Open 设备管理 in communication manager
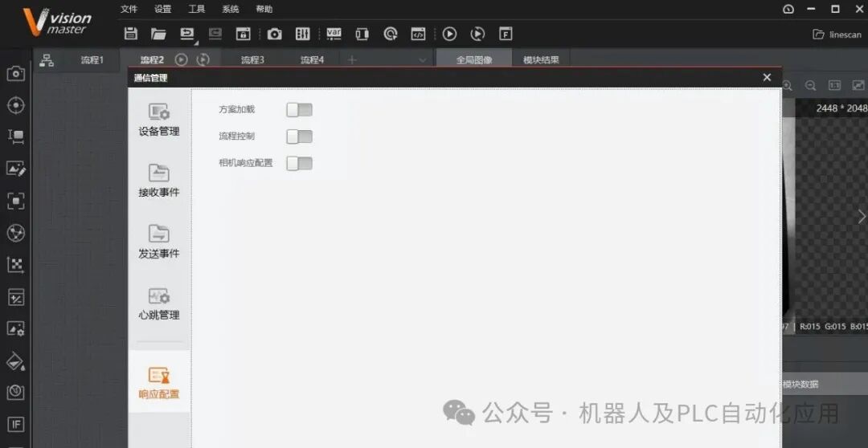Viewport: 868px width, 448px height. 159,120
